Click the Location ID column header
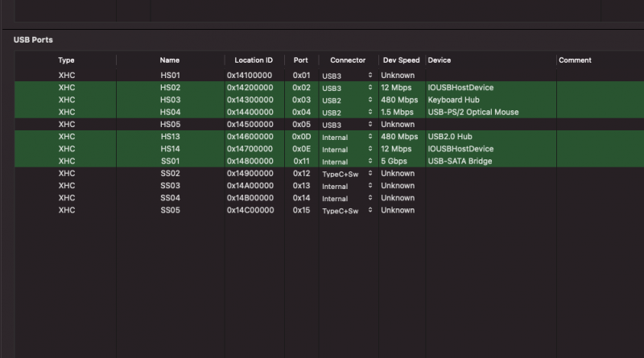The image size is (644, 358). tap(254, 60)
